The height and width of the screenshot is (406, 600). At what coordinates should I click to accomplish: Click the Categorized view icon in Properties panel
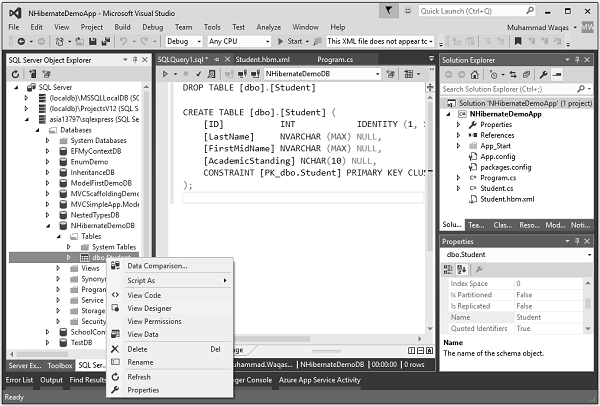click(450, 270)
